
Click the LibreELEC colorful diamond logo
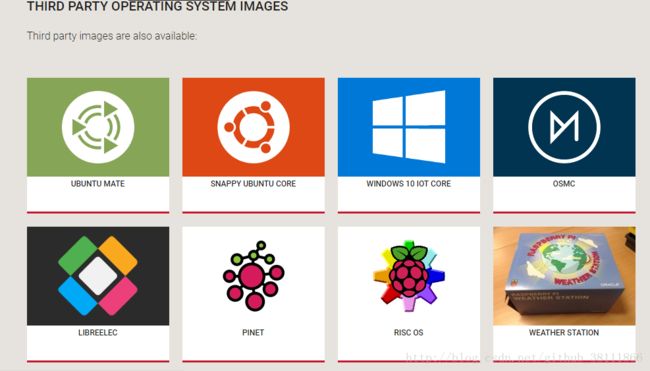(98, 276)
